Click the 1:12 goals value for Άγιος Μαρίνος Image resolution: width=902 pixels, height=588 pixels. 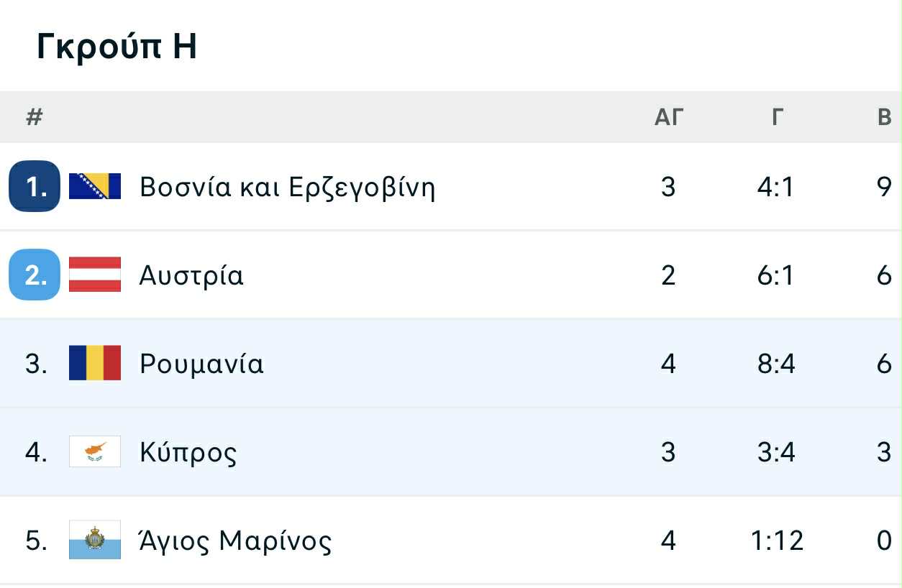pos(777,541)
